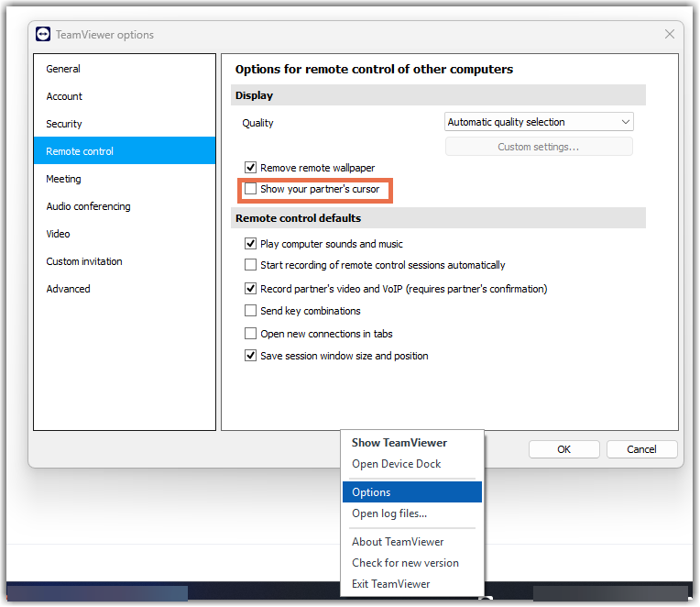Screen dimensions: 700x607
Task: Enable Send key combinations checkbox
Action: 250,311
